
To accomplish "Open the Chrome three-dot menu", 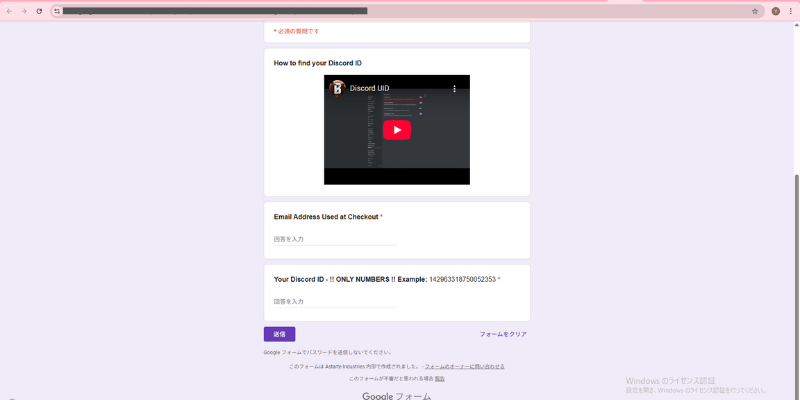I will click(x=790, y=11).
